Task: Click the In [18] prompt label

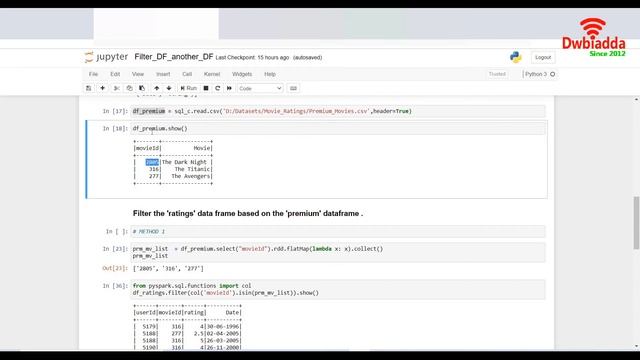Action: 115,129
